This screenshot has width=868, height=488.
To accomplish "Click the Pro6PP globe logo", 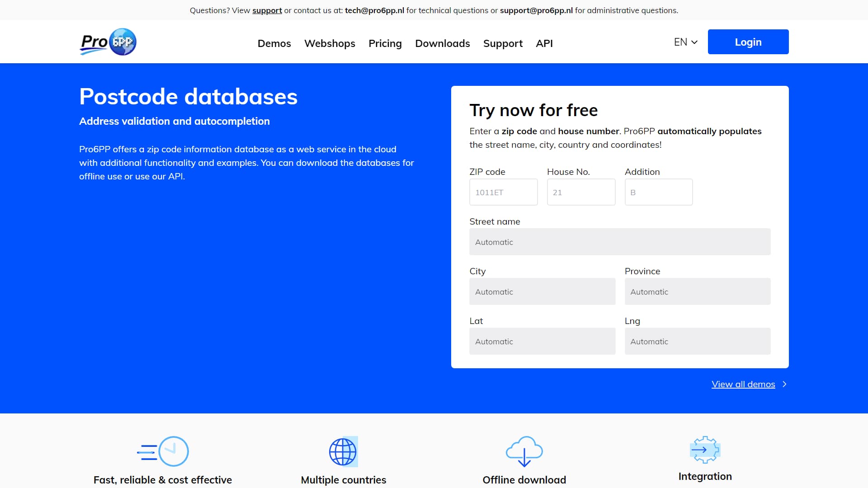I will click(x=108, y=42).
